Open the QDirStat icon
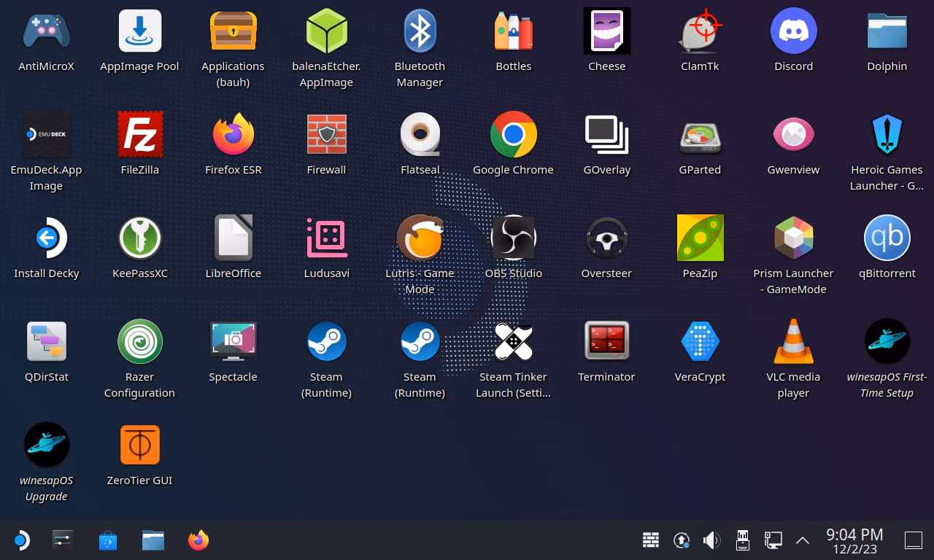The width and height of the screenshot is (934, 560). 46,341
